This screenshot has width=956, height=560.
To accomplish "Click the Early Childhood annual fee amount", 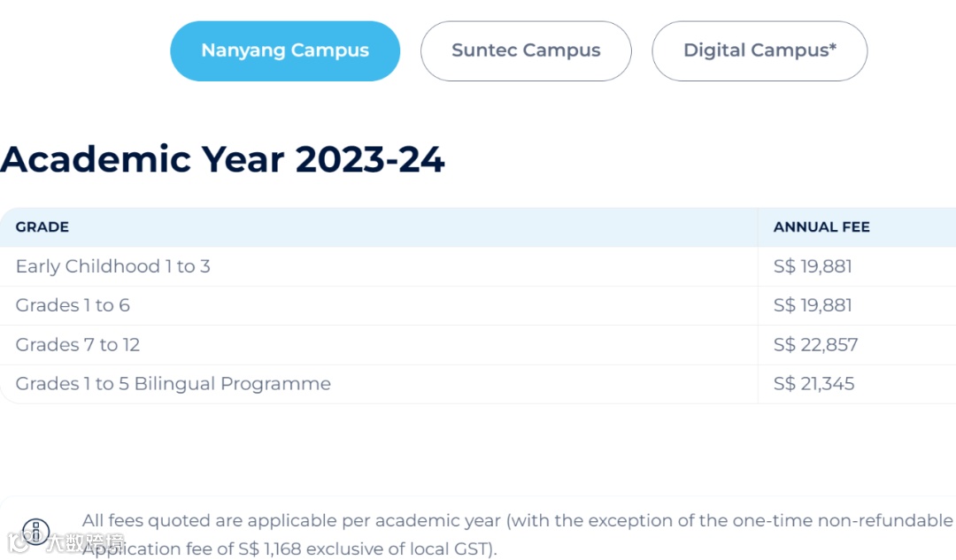I will click(813, 266).
